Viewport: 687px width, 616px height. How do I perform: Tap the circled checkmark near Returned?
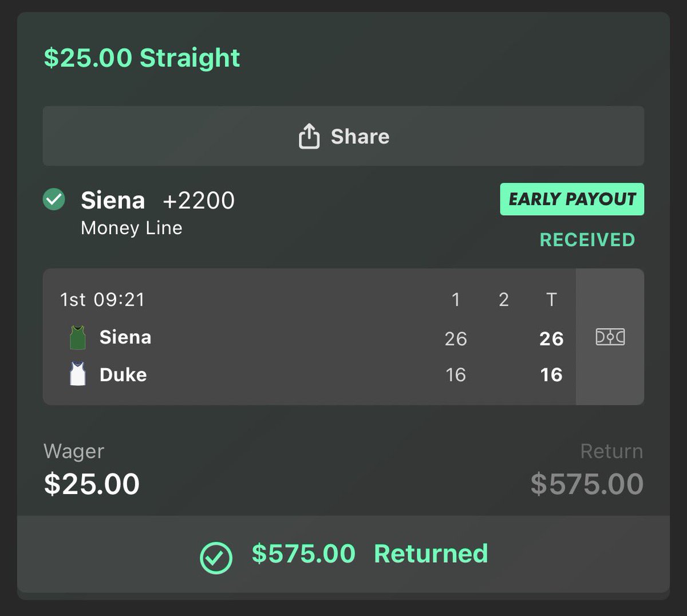tap(216, 557)
